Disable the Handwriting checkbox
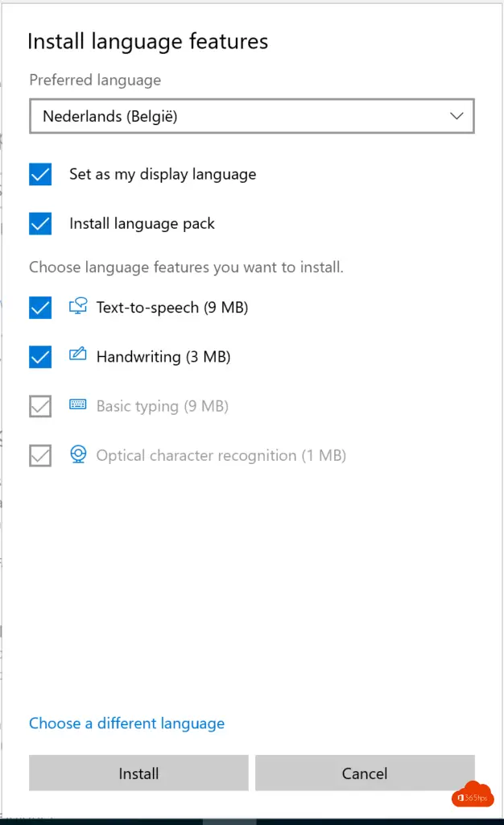Viewport: 504px width, 825px height. point(40,356)
